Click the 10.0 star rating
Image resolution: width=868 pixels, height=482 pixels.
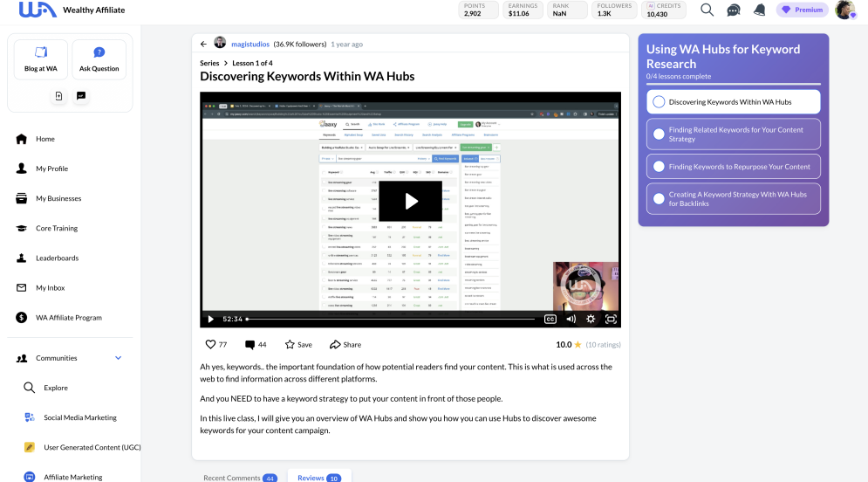point(569,345)
